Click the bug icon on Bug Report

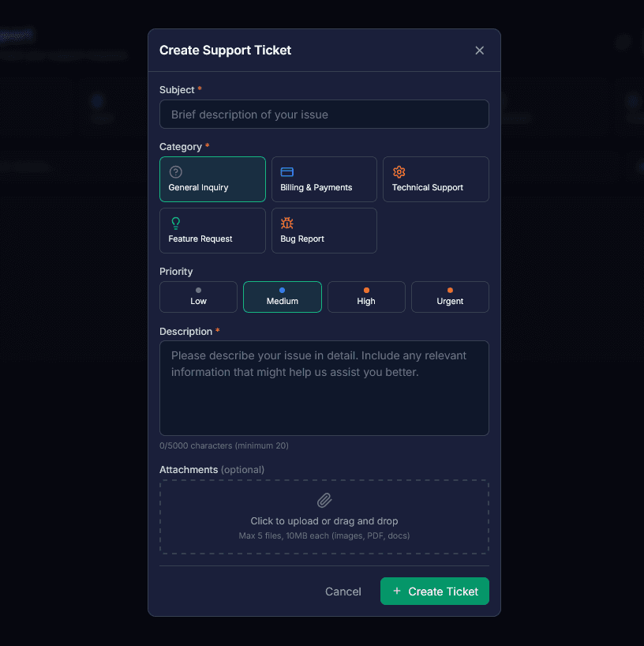(x=287, y=222)
